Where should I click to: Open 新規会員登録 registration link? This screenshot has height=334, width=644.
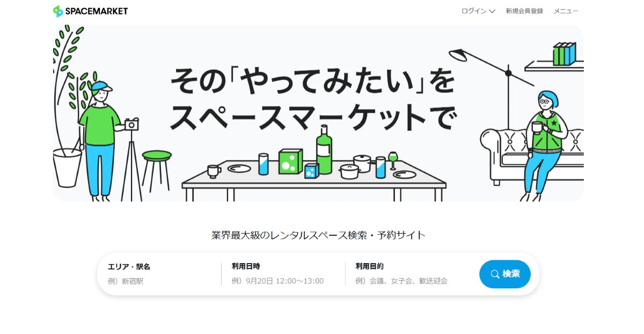tap(524, 11)
